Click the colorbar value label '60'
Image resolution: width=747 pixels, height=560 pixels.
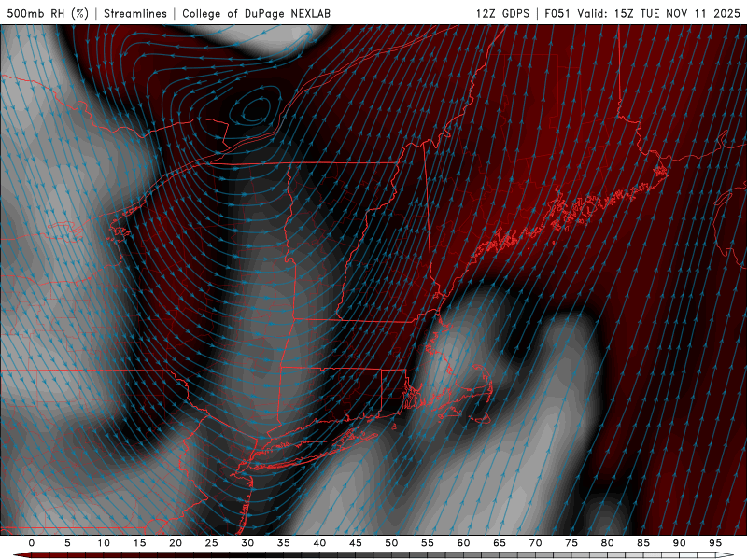463,543
